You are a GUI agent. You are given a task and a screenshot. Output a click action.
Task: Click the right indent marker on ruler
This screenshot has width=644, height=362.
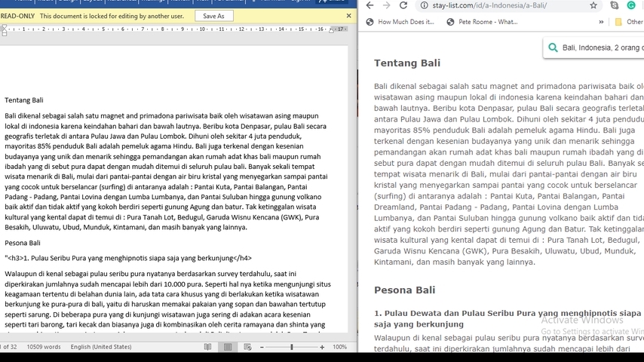tap(331, 30)
